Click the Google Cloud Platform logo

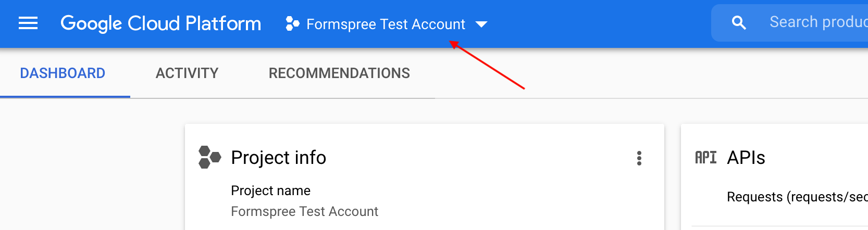160,23
